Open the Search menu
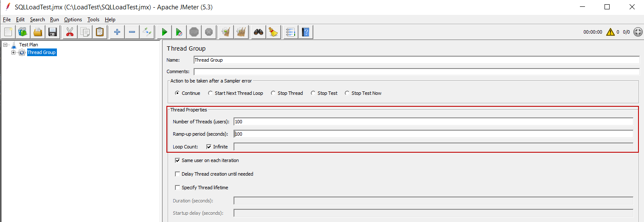This screenshot has height=222, width=644. 37,20
